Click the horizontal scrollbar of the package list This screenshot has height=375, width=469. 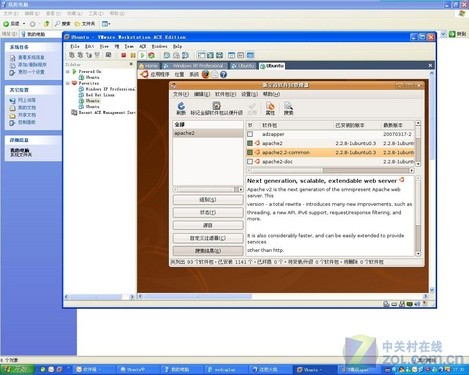332,170
